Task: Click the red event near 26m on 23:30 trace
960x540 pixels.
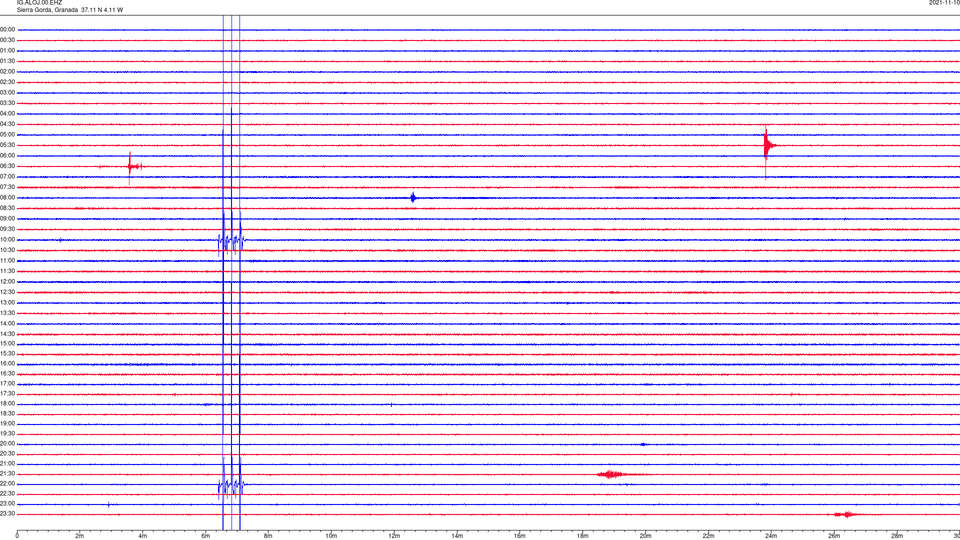Action: click(x=847, y=514)
